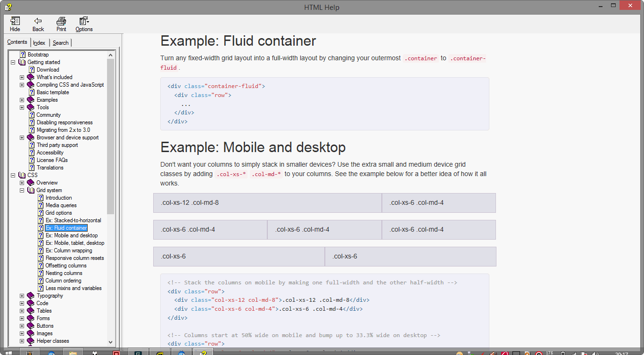
Task: Click the contents tree scrollbar thumb
Action: click(x=111, y=137)
